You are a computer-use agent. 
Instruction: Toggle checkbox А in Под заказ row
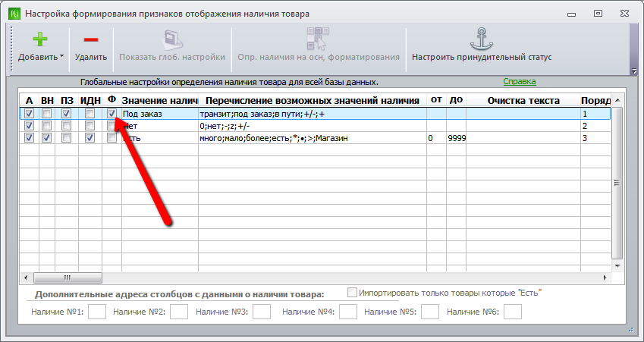29,113
